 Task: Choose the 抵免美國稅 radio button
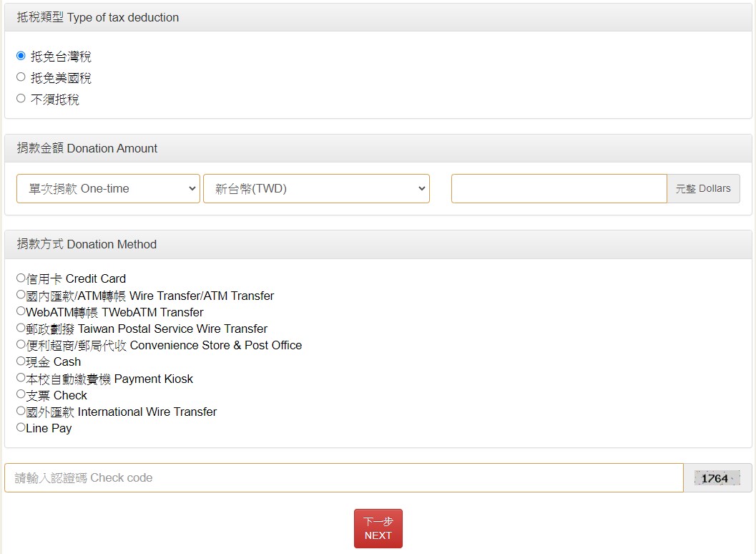click(21, 77)
